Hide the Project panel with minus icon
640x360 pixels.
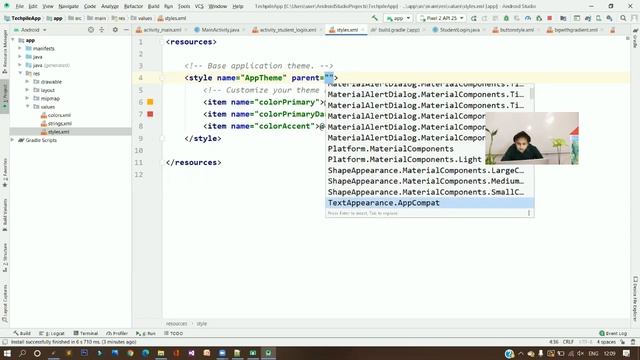126,30
